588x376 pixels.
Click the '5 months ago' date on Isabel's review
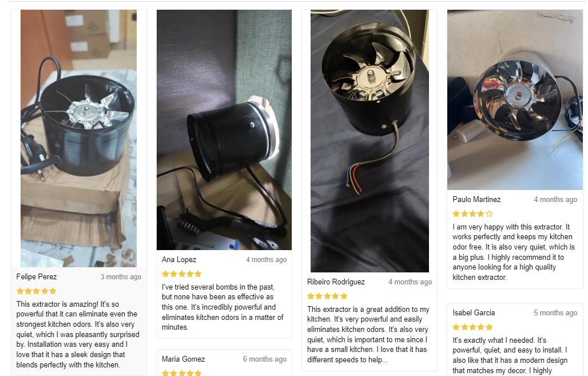[555, 312]
